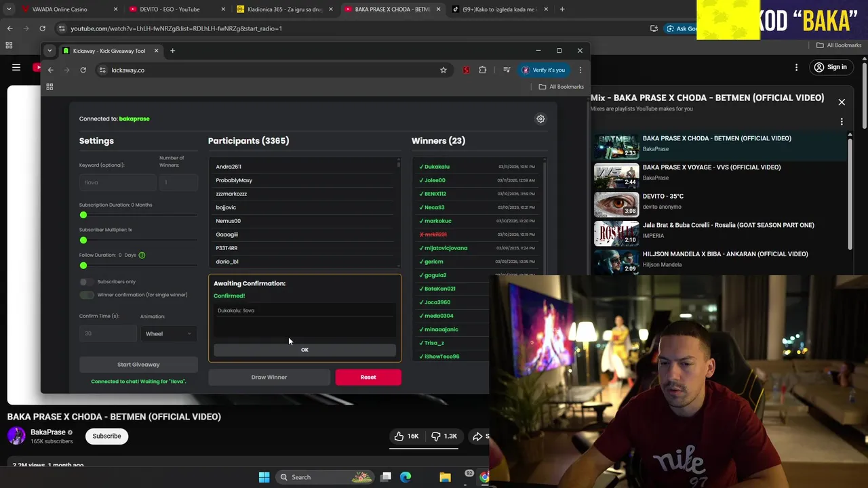The image size is (868, 488).
Task: Click the Draw Winner button
Action: 269,377
